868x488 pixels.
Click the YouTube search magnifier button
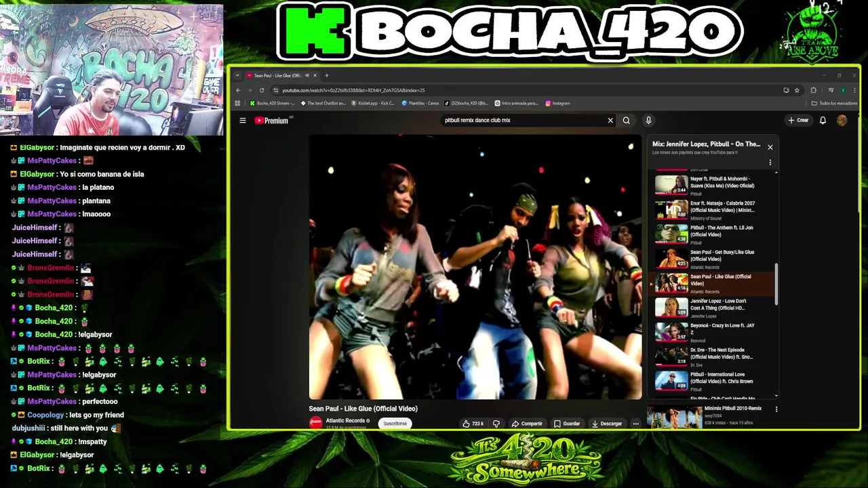click(627, 121)
